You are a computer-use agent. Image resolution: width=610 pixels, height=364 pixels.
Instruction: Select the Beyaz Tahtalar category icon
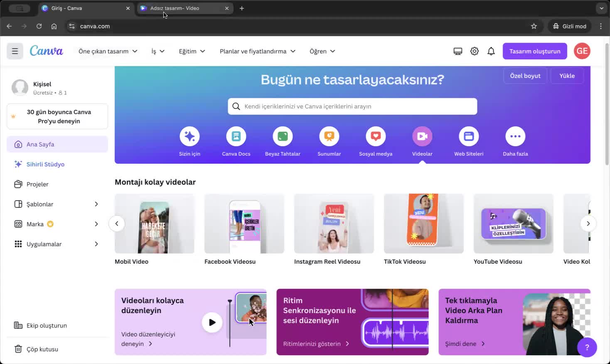[283, 136]
